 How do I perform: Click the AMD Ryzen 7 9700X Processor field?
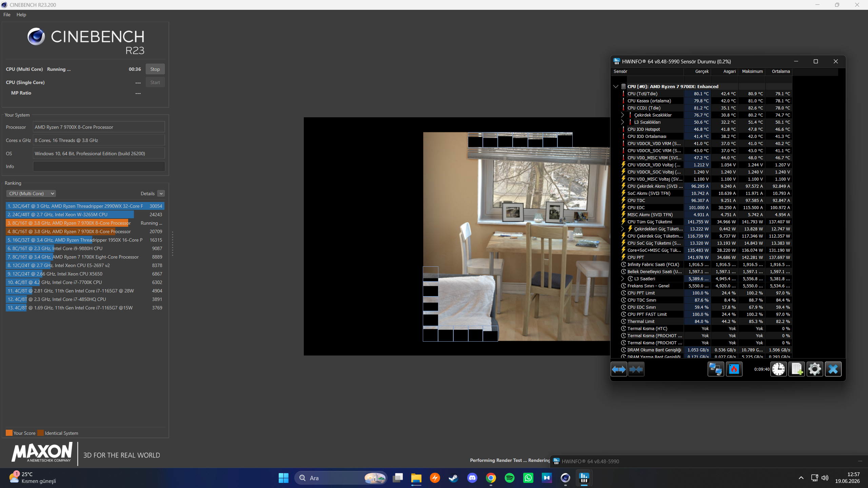click(x=99, y=127)
